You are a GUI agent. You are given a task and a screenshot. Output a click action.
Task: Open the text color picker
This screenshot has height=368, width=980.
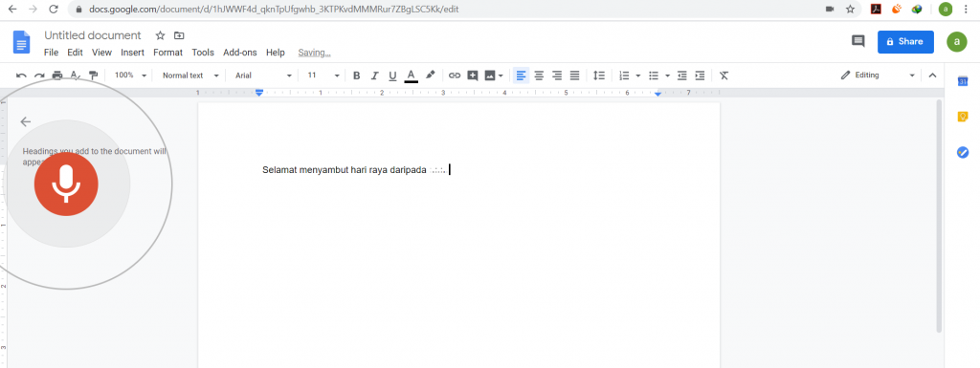point(411,76)
